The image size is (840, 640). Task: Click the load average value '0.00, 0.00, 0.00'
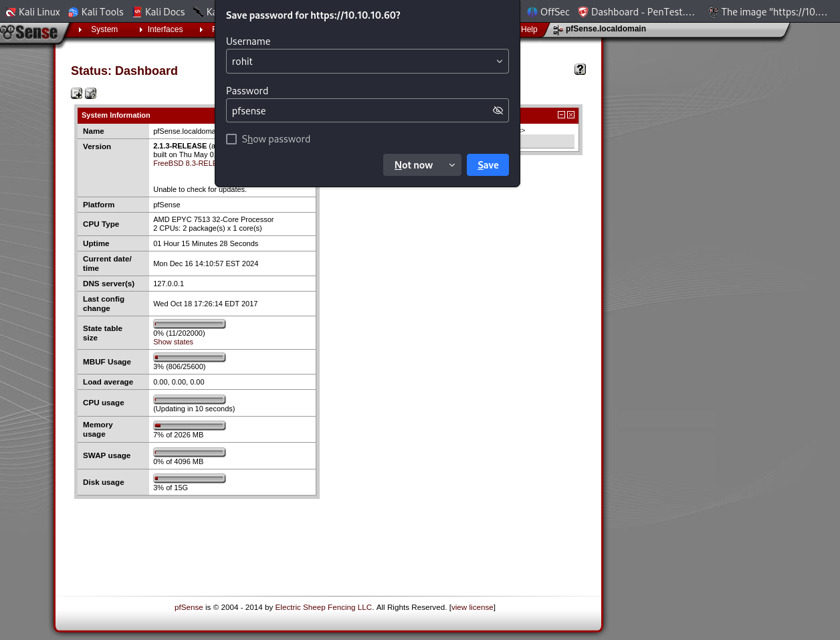pyautogui.click(x=179, y=382)
